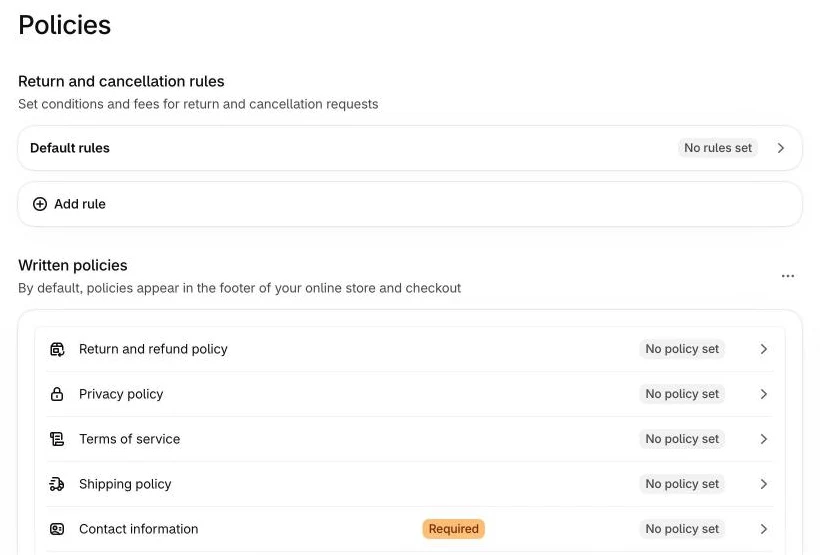This screenshot has height=555, width=820.
Task: Select the Contact information label
Action: pyautogui.click(x=139, y=529)
